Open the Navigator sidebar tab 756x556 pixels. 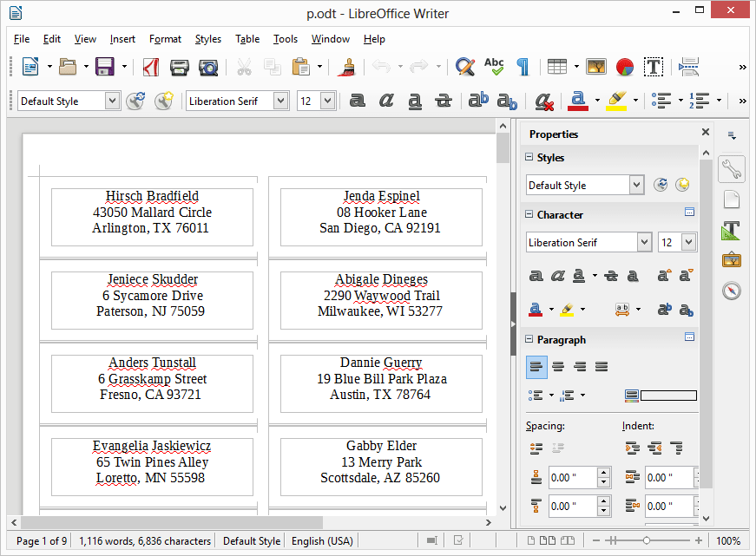click(732, 290)
